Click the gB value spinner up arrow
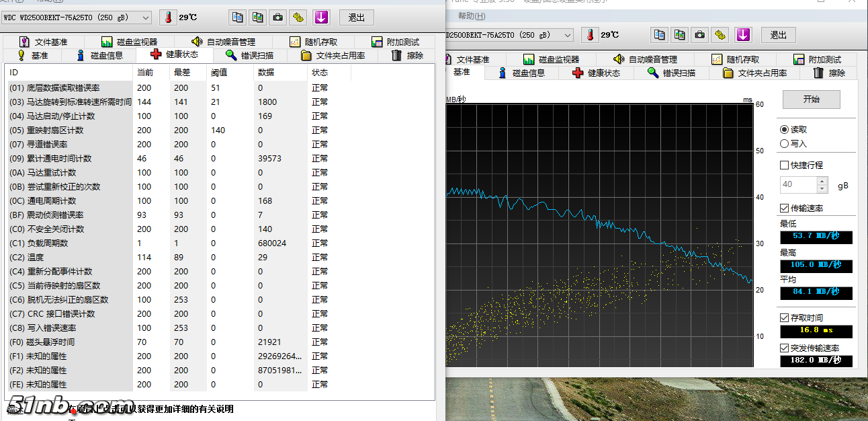868x421 pixels. (x=822, y=181)
